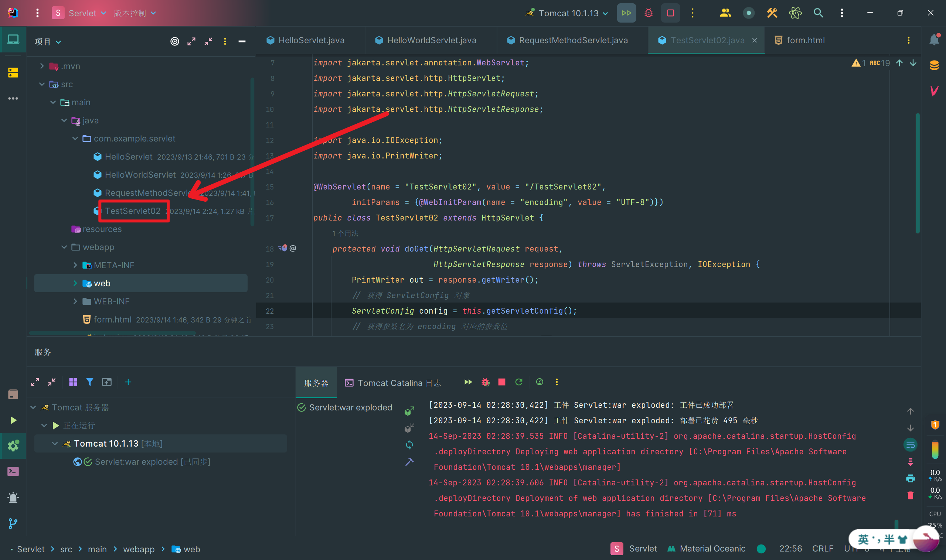Click CRLF line separator in status bar
Image resolution: width=946 pixels, height=560 pixels.
point(823,548)
